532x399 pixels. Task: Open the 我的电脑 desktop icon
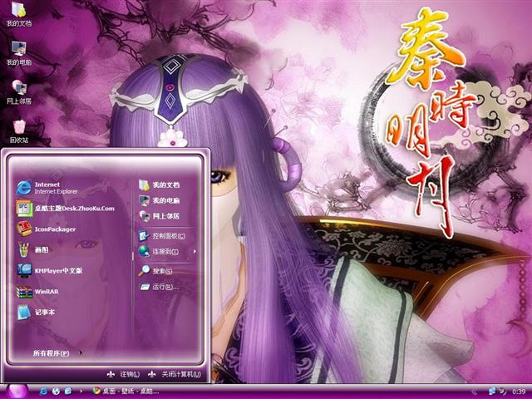click(x=19, y=53)
